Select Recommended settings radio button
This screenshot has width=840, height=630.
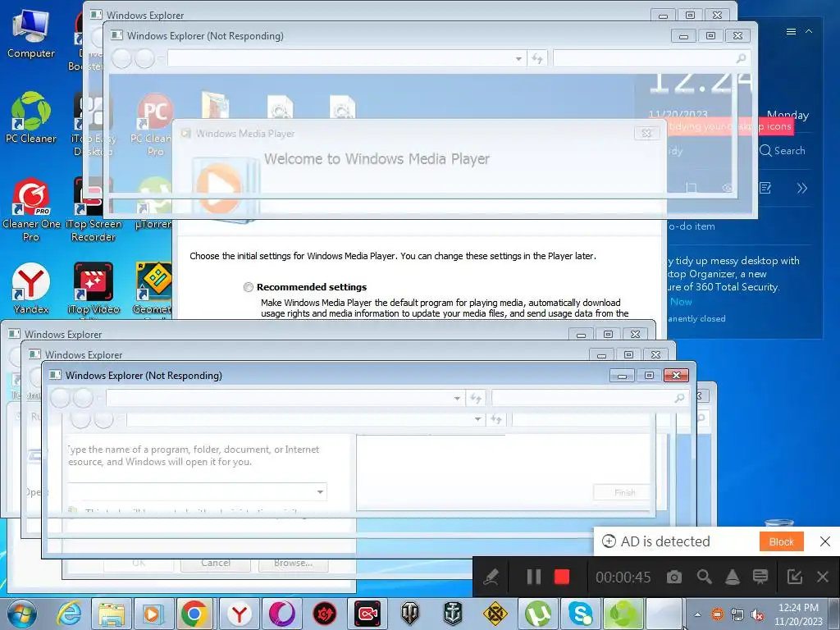[x=248, y=287]
